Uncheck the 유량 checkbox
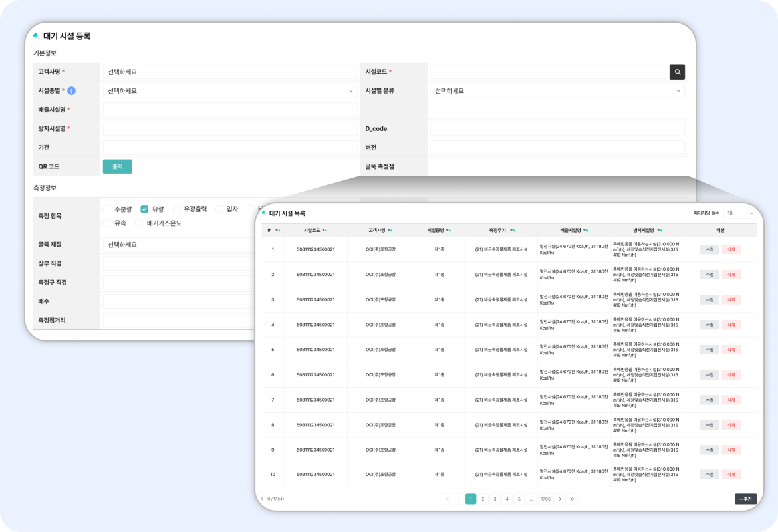This screenshot has width=778, height=532. (x=144, y=209)
